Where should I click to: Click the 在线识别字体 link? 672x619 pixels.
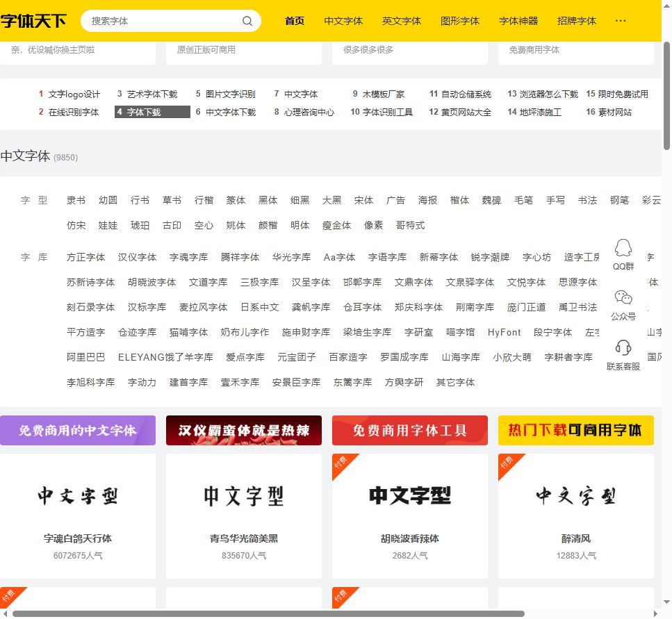click(74, 113)
